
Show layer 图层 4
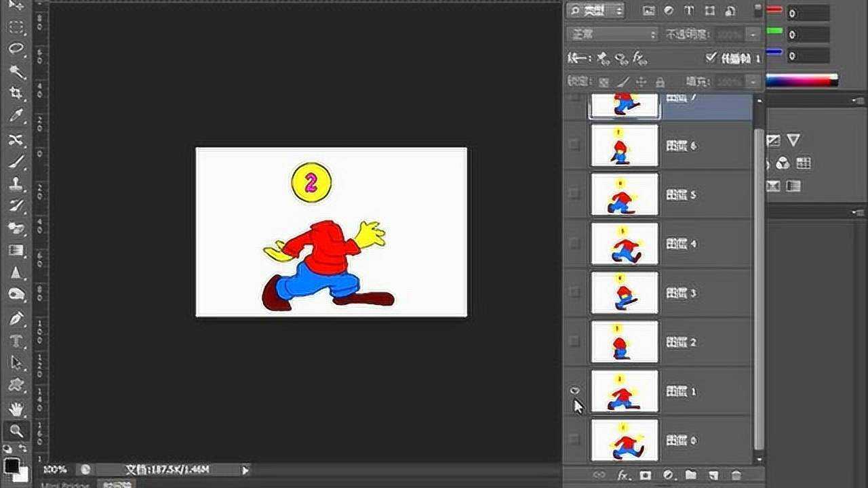(x=575, y=243)
